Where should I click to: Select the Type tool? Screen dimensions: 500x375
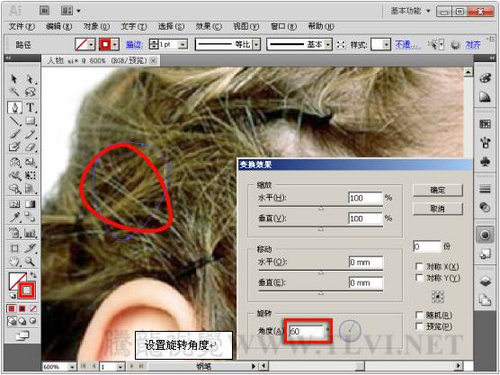tap(30, 107)
